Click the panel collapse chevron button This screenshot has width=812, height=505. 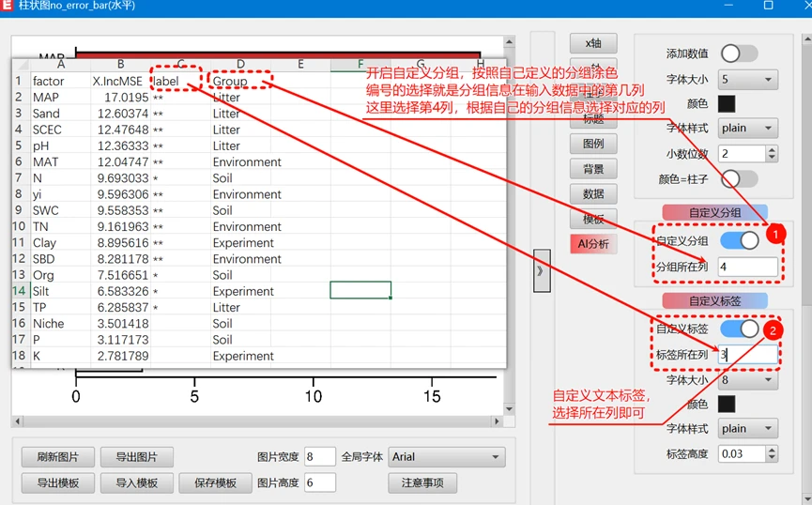[x=541, y=271]
